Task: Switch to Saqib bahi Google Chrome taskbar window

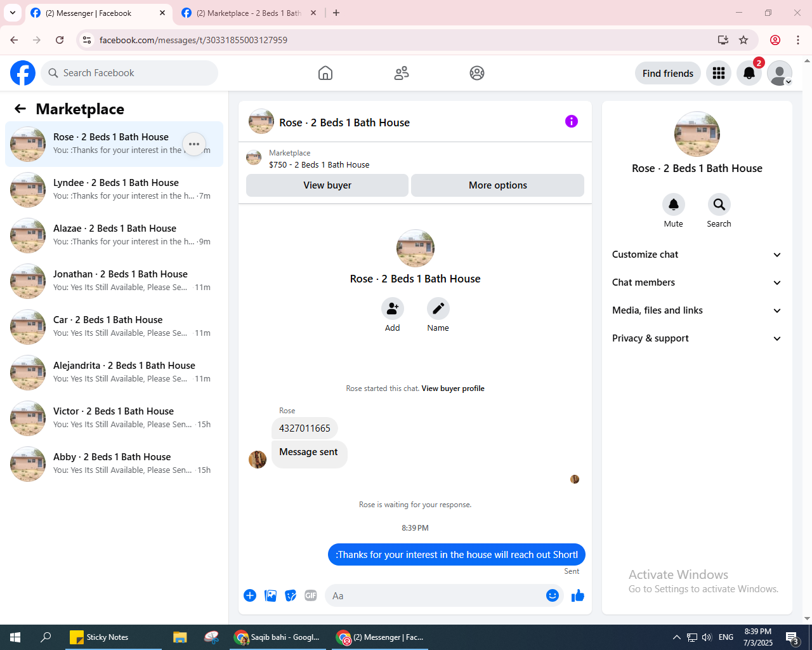Action: pyautogui.click(x=277, y=637)
